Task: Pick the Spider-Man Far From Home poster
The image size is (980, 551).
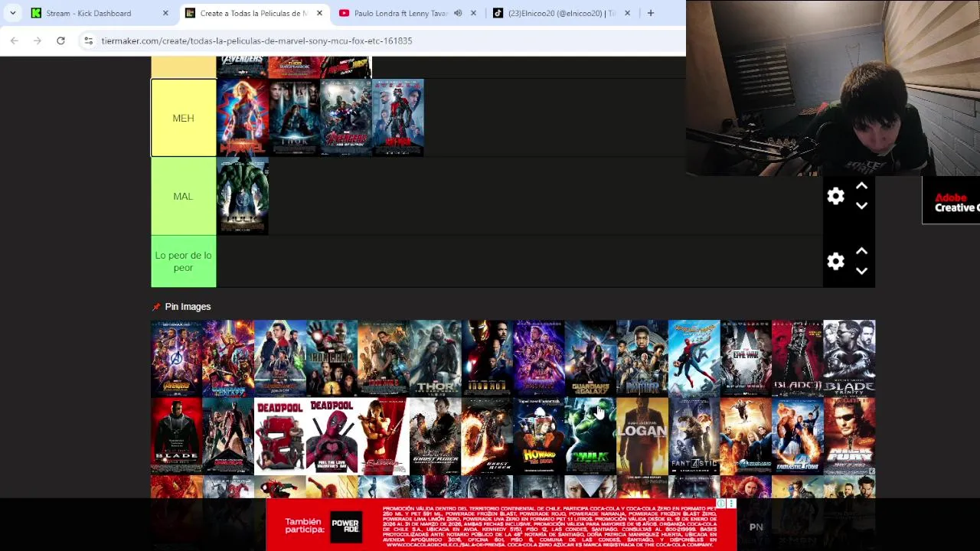Action: 279,357
